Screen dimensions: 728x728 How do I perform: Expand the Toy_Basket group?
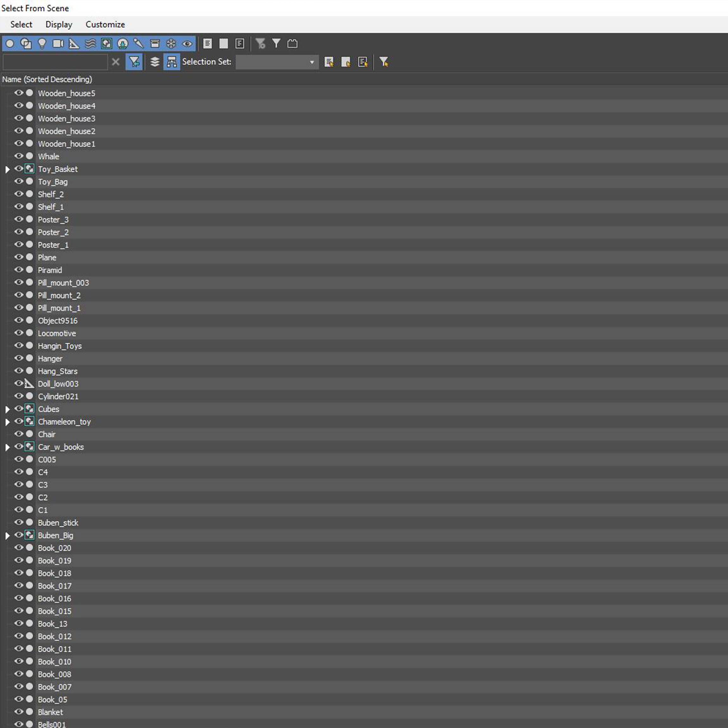coord(8,170)
